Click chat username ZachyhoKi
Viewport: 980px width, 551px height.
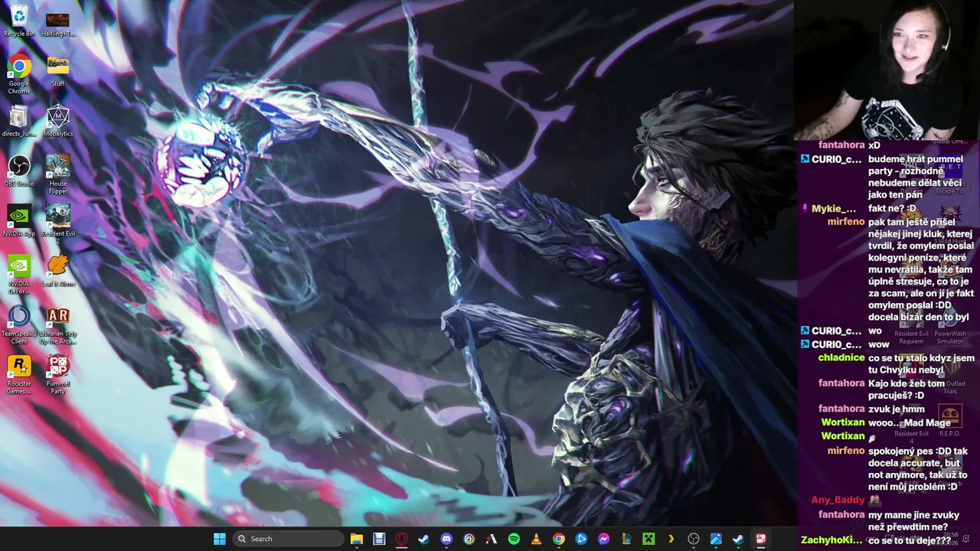click(833, 540)
